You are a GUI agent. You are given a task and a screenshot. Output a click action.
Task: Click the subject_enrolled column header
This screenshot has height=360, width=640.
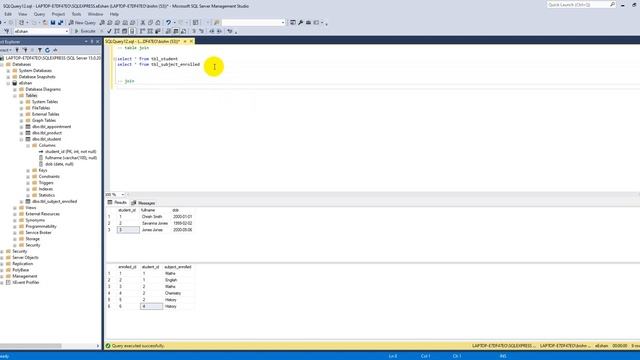tap(178, 267)
